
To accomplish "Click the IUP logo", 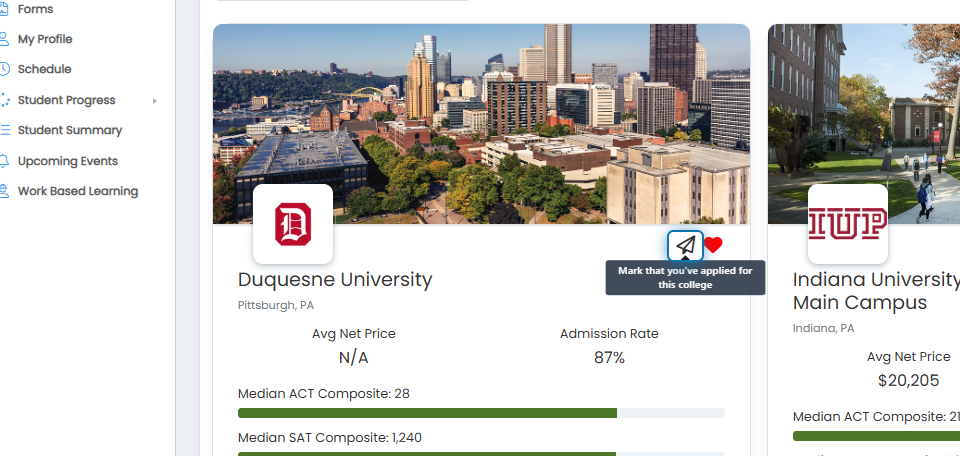I will point(847,224).
